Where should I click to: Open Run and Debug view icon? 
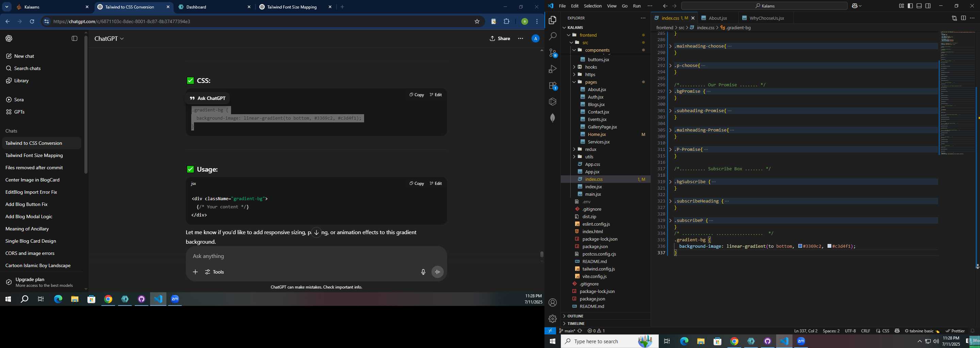click(552, 69)
